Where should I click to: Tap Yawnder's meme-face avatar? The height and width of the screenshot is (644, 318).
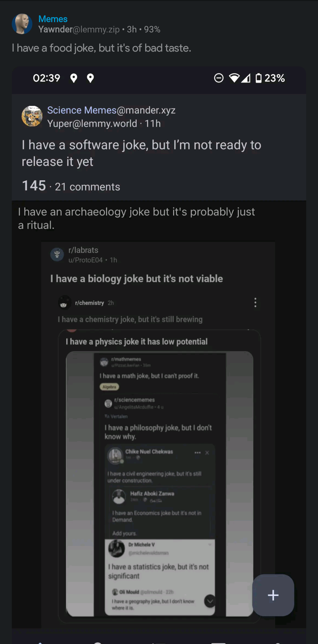pyautogui.click(x=22, y=24)
